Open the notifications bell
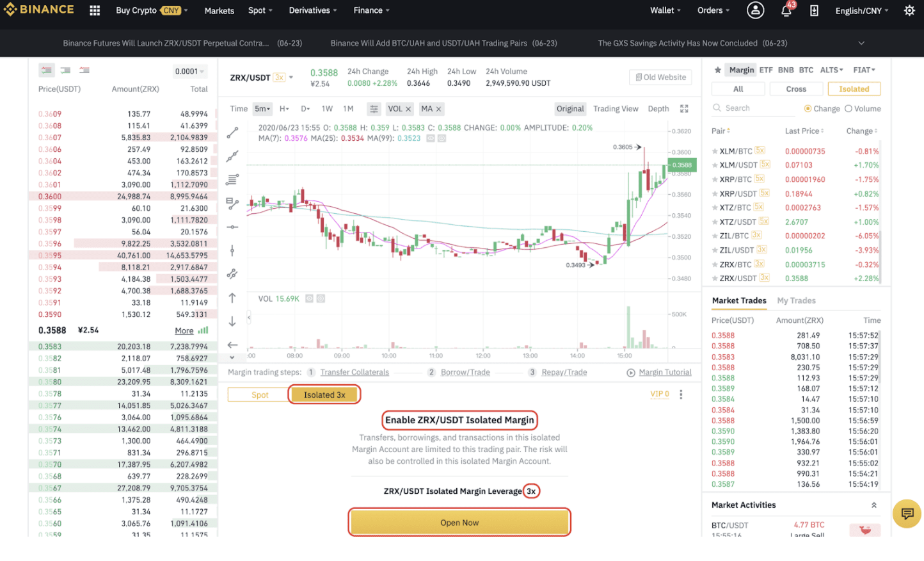Image resolution: width=924 pixels, height=561 pixels. 786,10
